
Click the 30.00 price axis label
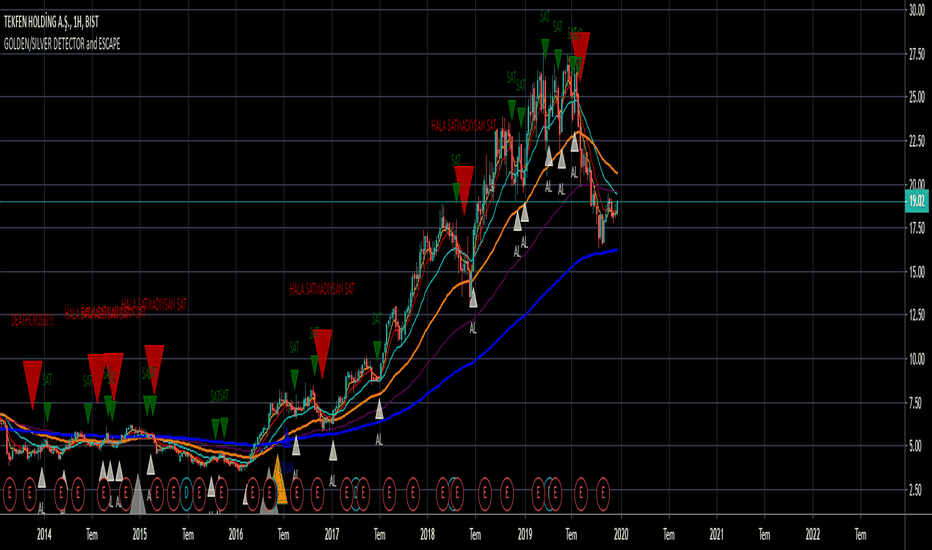pos(916,10)
